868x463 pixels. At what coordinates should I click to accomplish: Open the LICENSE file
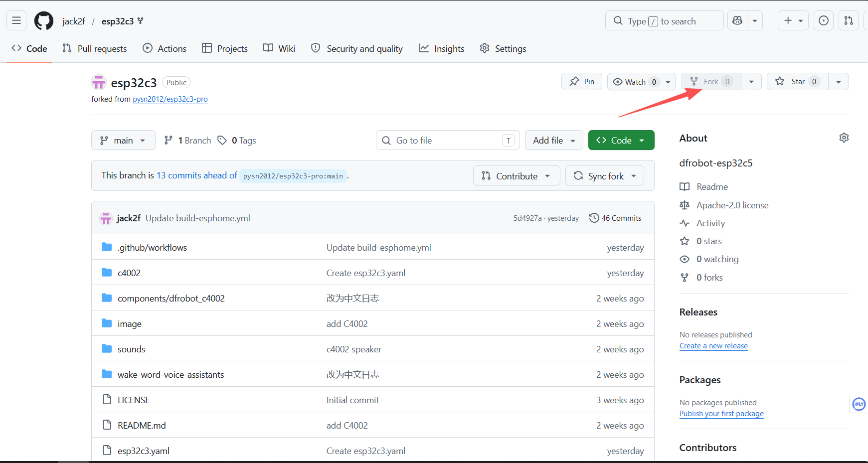[x=134, y=400]
